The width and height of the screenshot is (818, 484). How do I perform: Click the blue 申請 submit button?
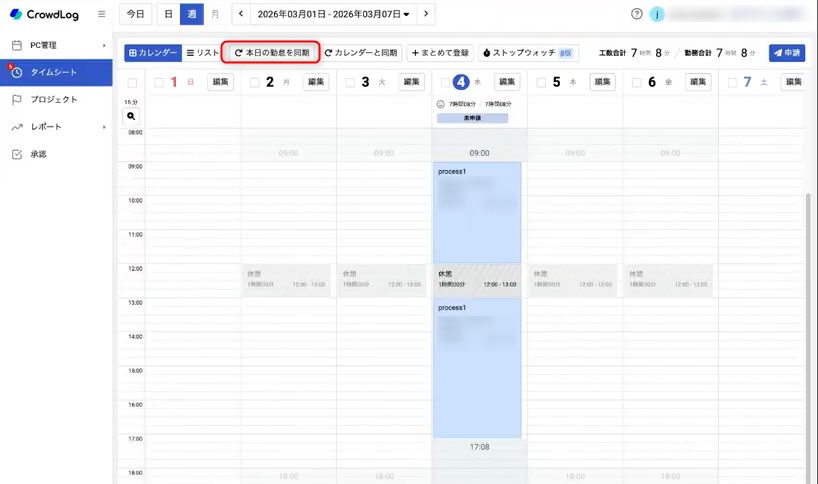(787, 53)
